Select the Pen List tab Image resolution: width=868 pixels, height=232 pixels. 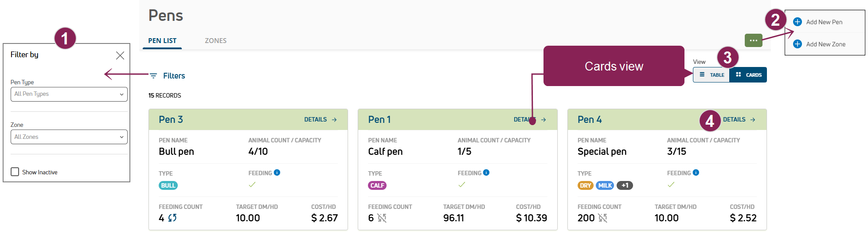pyautogui.click(x=162, y=41)
